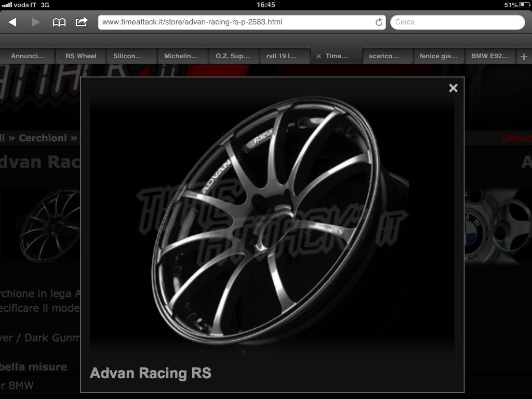Switch to the Annunci... tab
Screen dimensions: 532x399
click(x=28, y=56)
